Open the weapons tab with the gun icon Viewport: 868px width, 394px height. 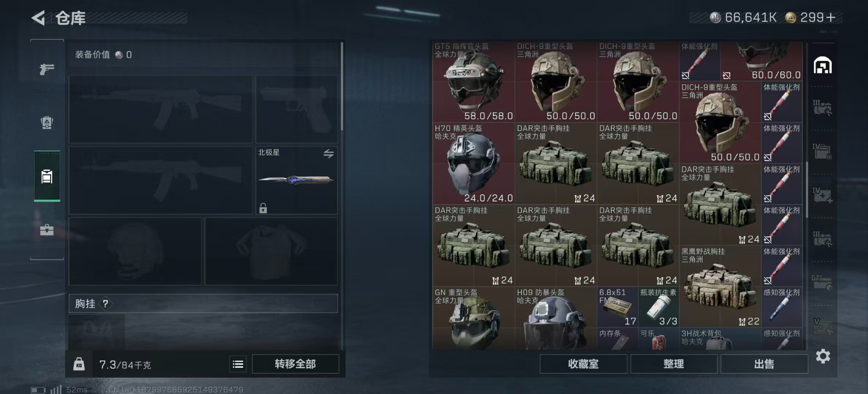coord(47,69)
